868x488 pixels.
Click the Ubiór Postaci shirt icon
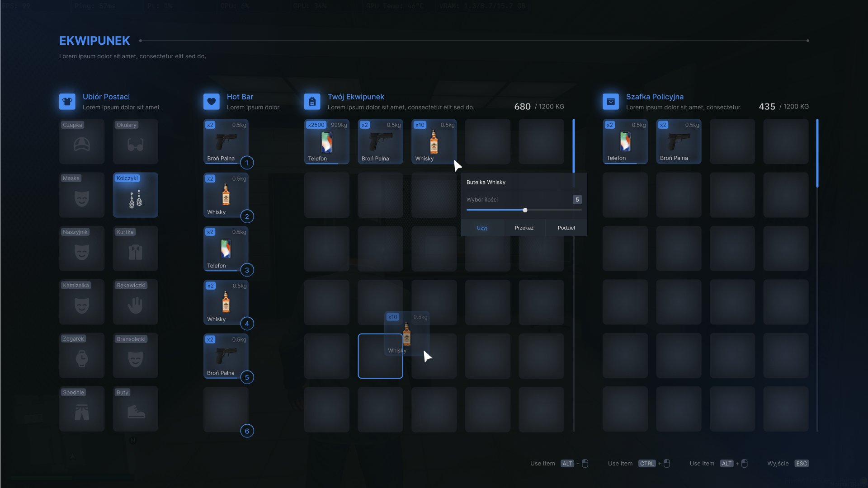click(x=67, y=101)
